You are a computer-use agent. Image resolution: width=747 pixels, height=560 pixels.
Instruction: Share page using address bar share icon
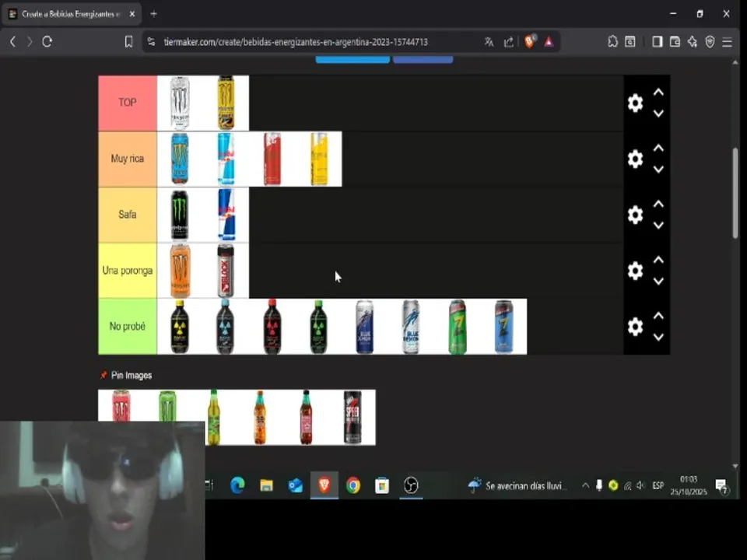509,42
